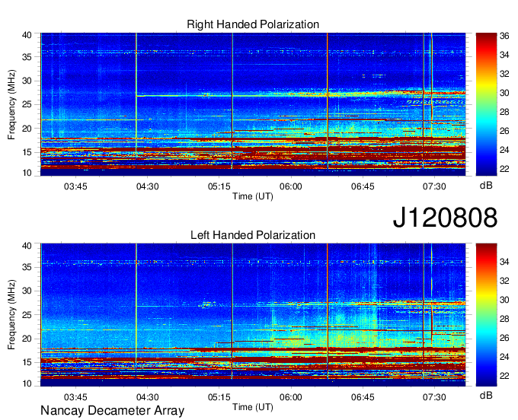Click "25" frequency tick of Right Handed plot

pos(27,104)
